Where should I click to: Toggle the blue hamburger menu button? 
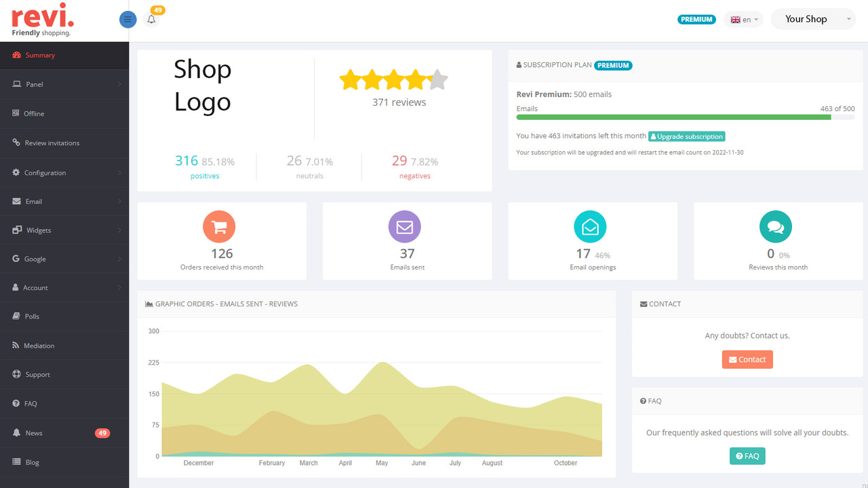point(127,20)
